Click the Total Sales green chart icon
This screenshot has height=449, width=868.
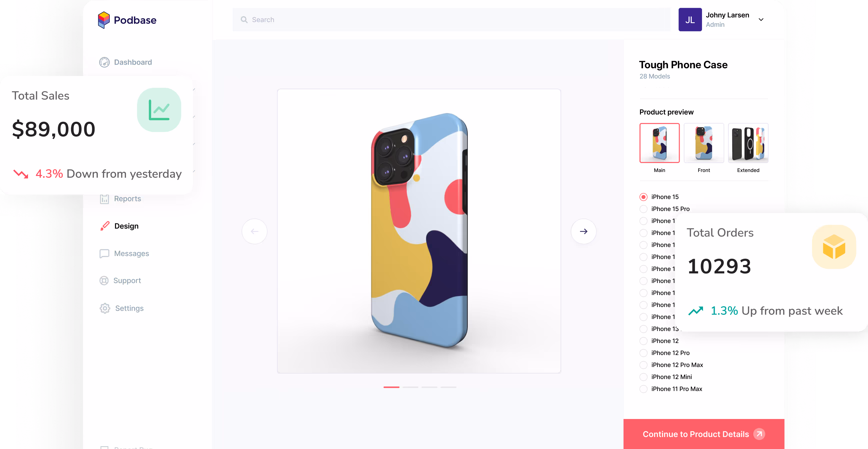click(159, 110)
